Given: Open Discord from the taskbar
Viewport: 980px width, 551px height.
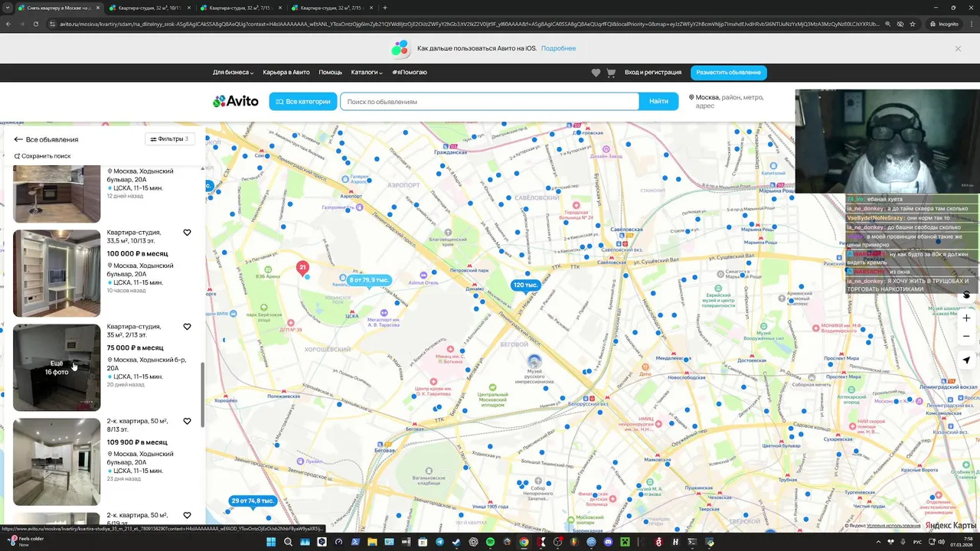Looking at the screenshot, I should coord(608,542).
